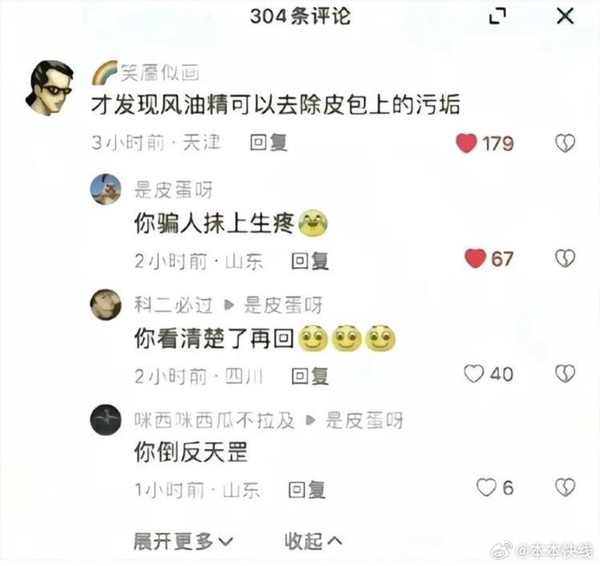The height and width of the screenshot is (566, 600).
Task: Expand the comments panel to fullscreen
Action: [498, 16]
